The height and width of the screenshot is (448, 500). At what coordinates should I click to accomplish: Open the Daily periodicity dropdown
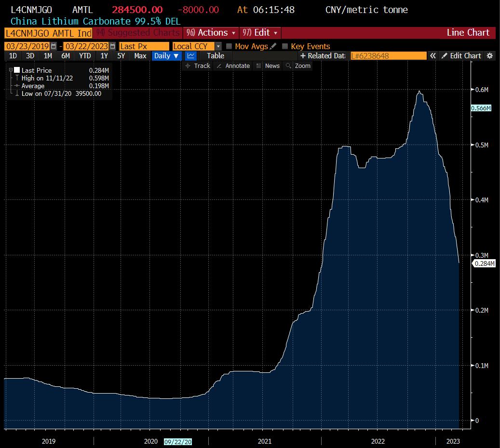(166, 56)
